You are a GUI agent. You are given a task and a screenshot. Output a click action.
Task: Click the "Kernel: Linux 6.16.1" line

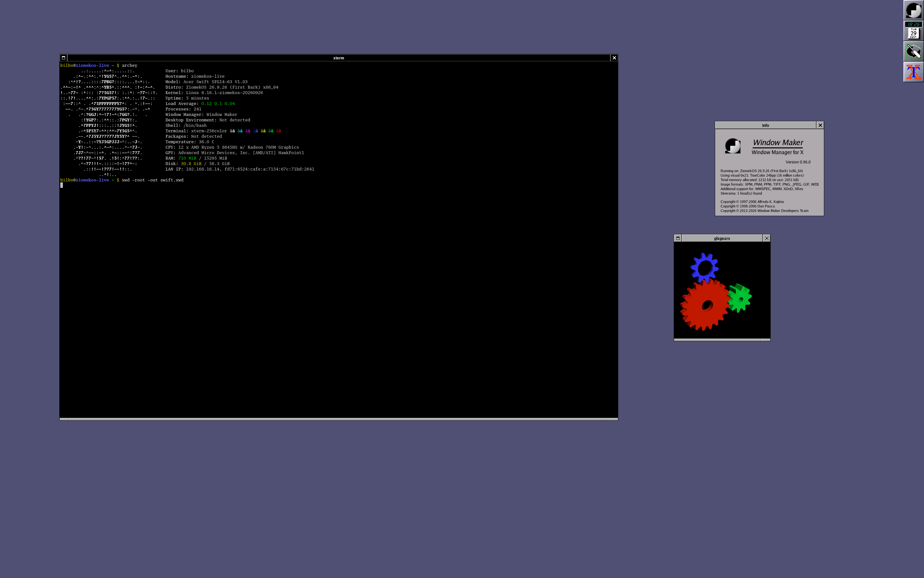click(x=214, y=92)
